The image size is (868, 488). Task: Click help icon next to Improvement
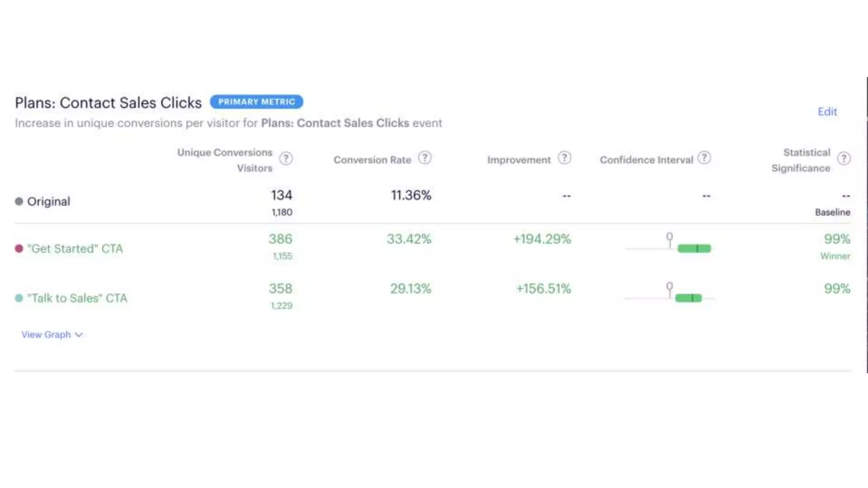click(564, 158)
